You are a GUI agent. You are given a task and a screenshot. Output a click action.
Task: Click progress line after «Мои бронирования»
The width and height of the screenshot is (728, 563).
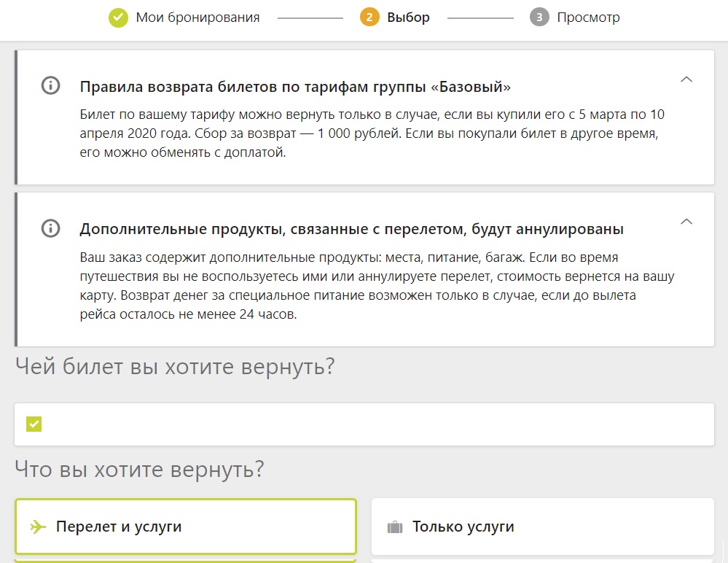point(310,18)
